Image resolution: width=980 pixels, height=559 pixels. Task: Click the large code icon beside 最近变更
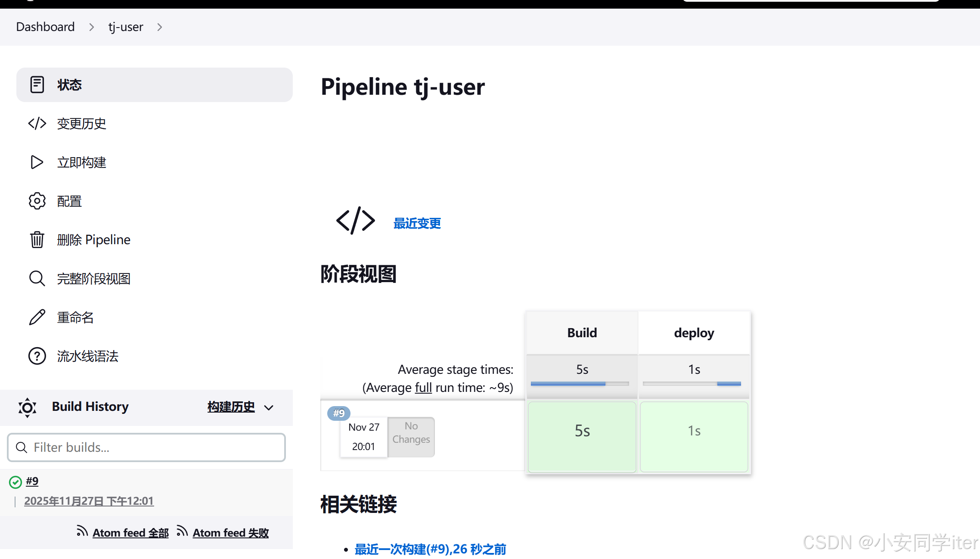pyautogui.click(x=355, y=220)
